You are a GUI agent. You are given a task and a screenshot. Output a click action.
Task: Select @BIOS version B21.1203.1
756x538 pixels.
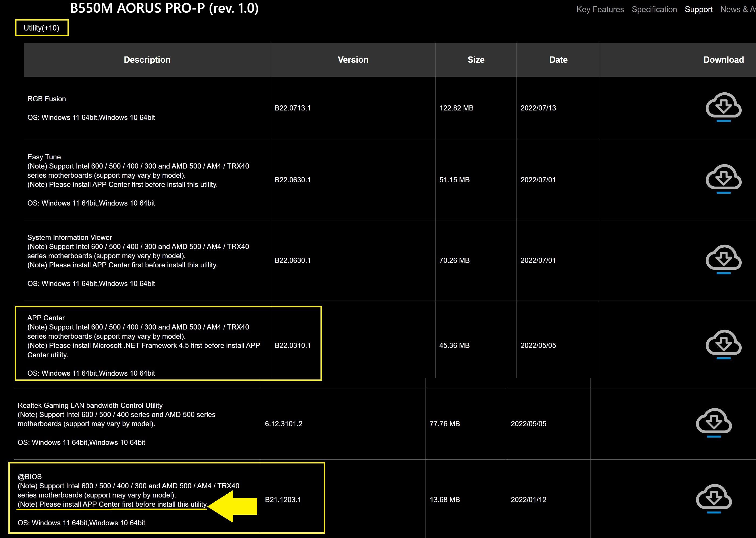(283, 500)
